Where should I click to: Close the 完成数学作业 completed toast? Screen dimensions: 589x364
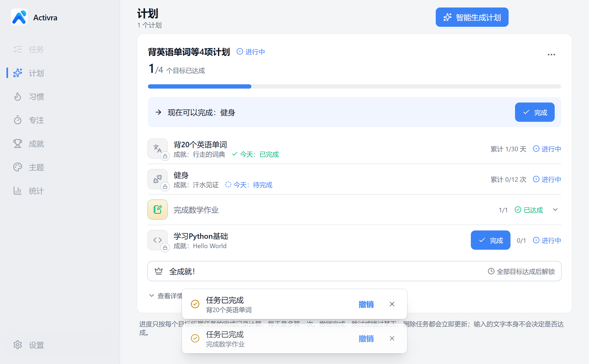click(392, 338)
